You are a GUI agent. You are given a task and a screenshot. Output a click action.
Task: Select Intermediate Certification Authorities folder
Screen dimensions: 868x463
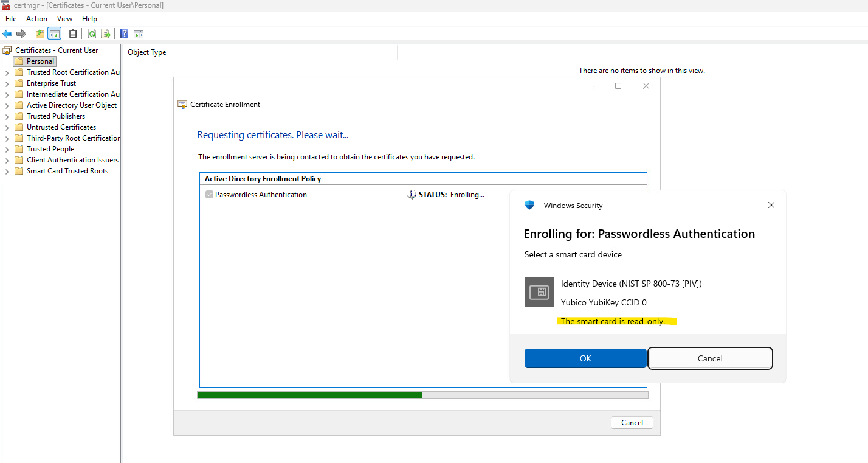[67, 94]
